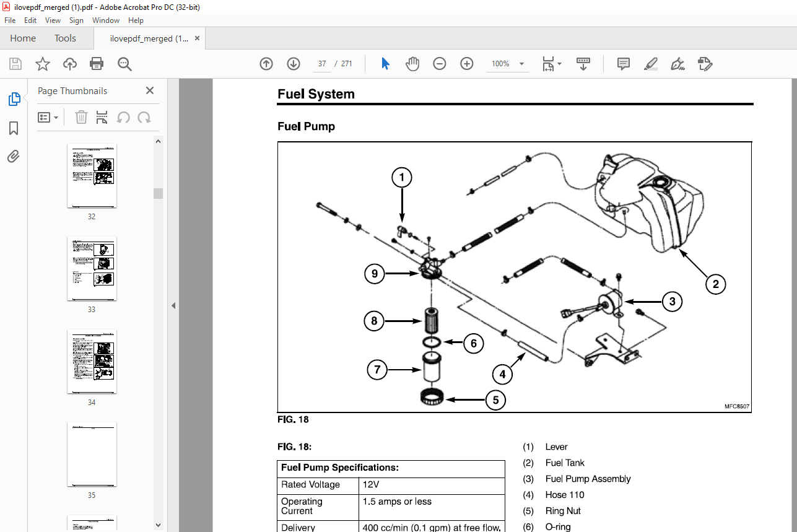The height and width of the screenshot is (532, 797).
Task: Rotate pages clockwise
Action: pyautogui.click(x=144, y=117)
